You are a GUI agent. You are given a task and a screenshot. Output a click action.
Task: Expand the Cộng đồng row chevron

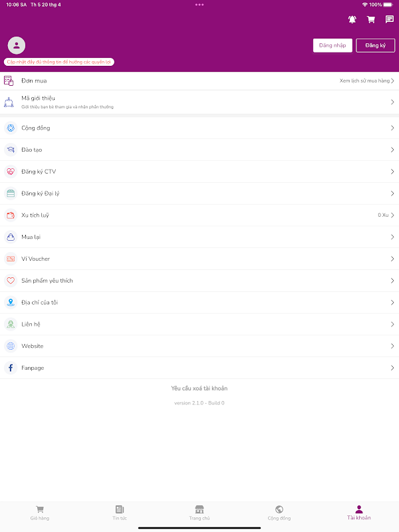pyautogui.click(x=392, y=128)
